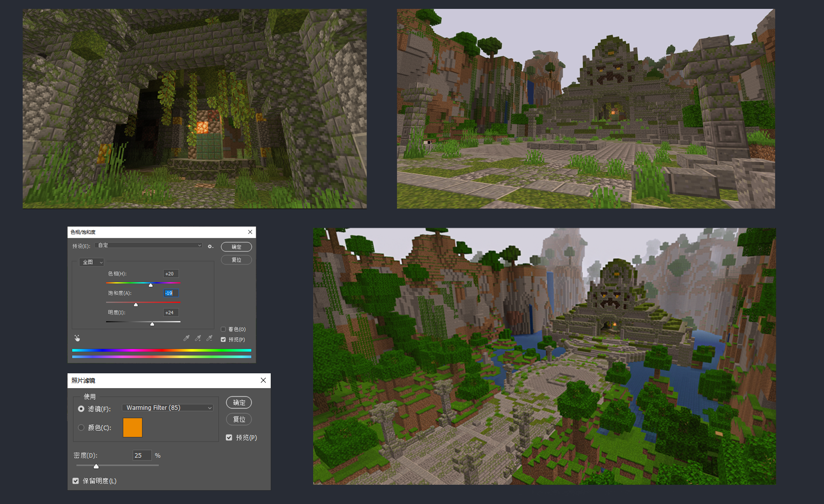
Task: Click 确定 in the Photo Filter dialog
Action: pyautogui.click(x=239, y=402)
